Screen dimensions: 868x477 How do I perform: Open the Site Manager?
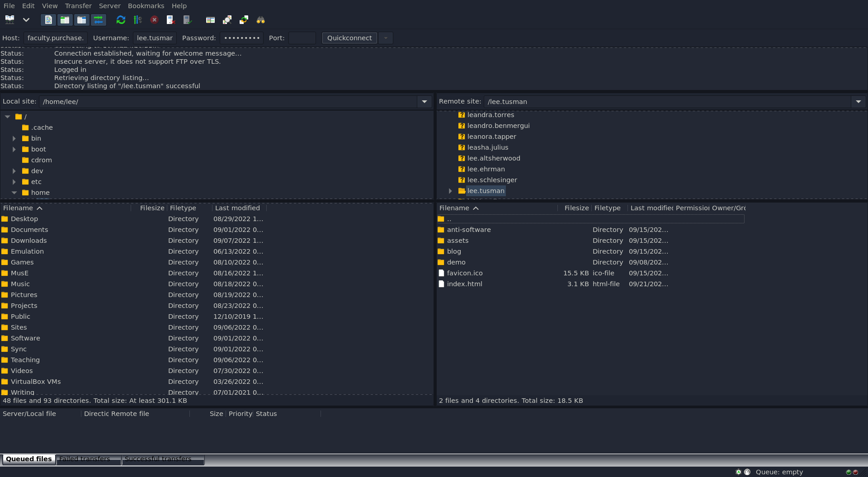pyautogui.click(x=10, y=20)
